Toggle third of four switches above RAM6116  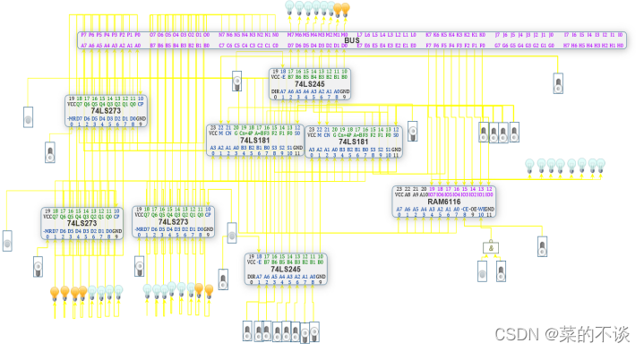(x=503, y=133)
